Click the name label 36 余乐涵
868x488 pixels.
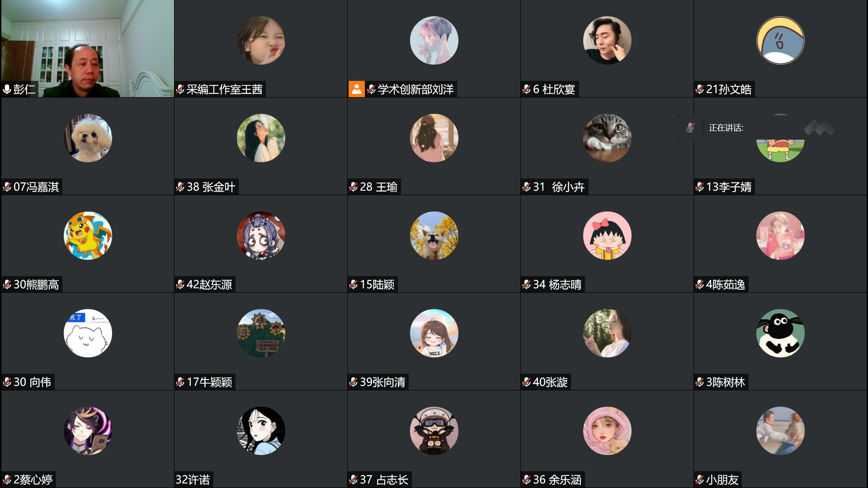[x=557, y=479]
